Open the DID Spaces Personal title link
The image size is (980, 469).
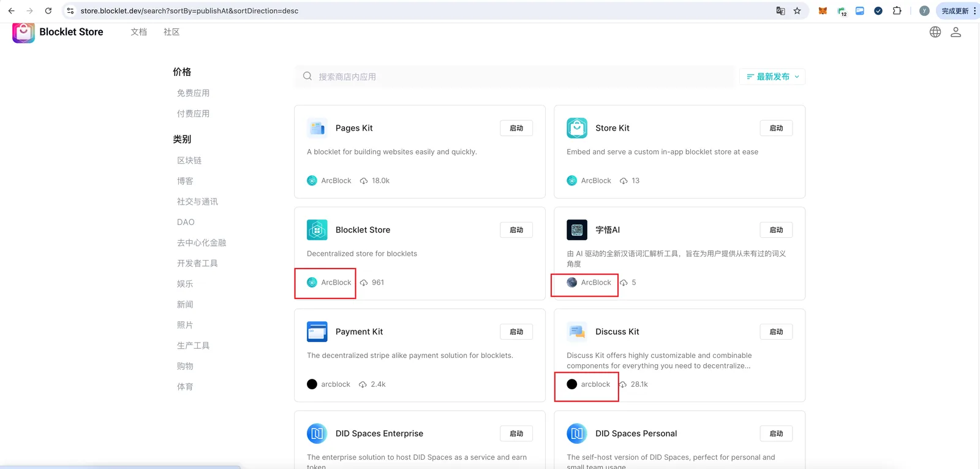click(636, 433)
